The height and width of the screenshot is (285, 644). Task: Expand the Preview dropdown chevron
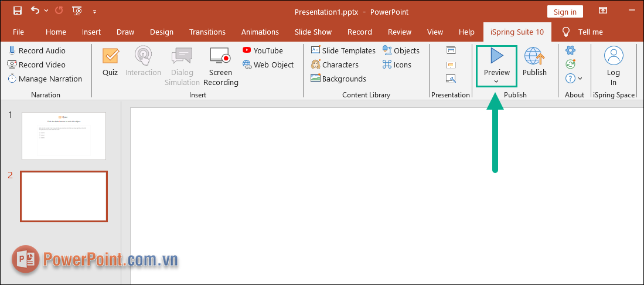coord(496,82)
